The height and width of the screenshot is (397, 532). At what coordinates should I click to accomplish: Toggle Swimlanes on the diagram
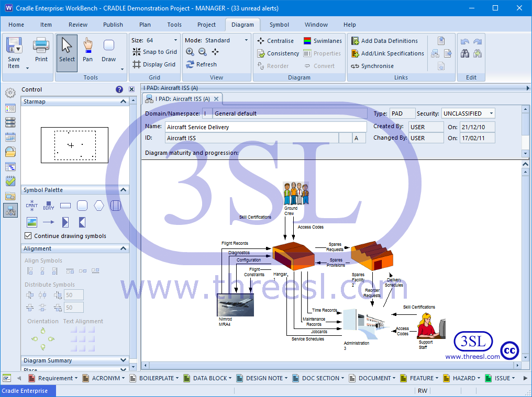[x=323, y=41]
